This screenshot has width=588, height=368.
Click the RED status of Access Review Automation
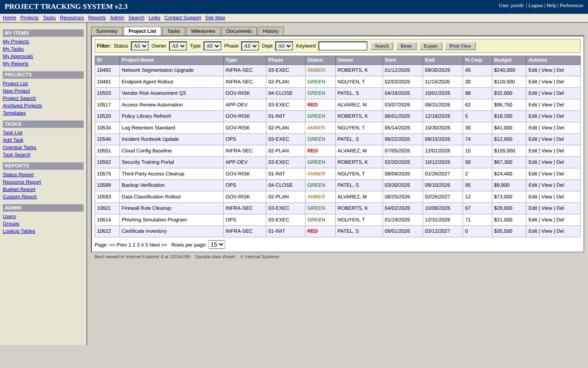pos(312,105)
